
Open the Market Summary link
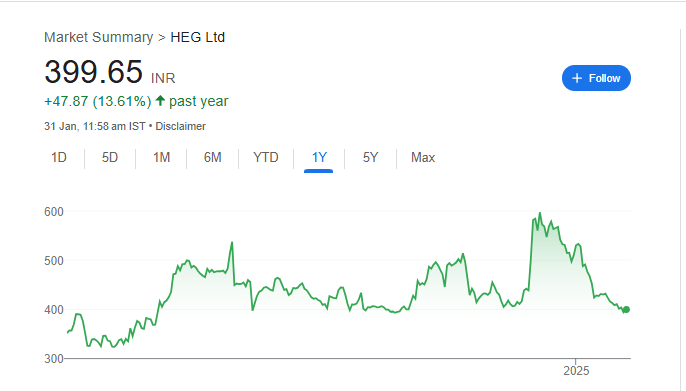pyautogui.click(x=98, y=37)
